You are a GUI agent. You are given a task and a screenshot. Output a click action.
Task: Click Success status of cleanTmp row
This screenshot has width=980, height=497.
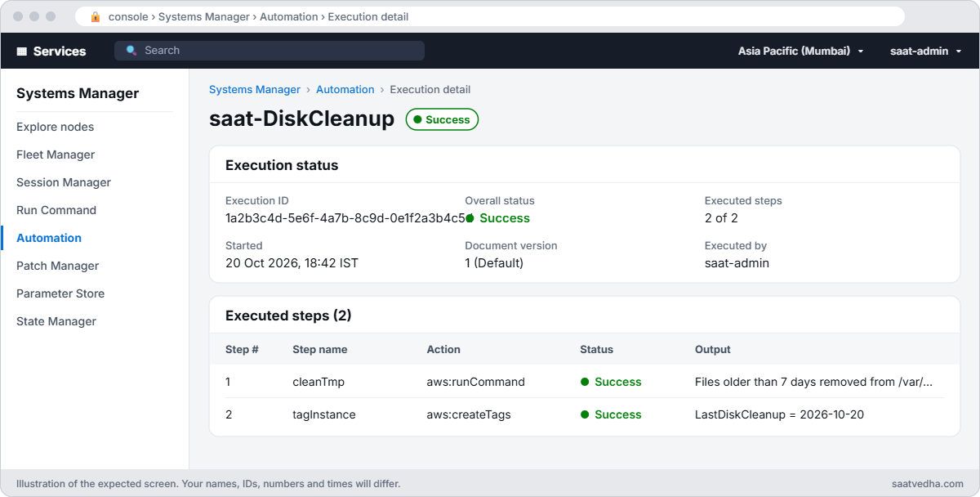pyautogui.click(x=611, y=382)
